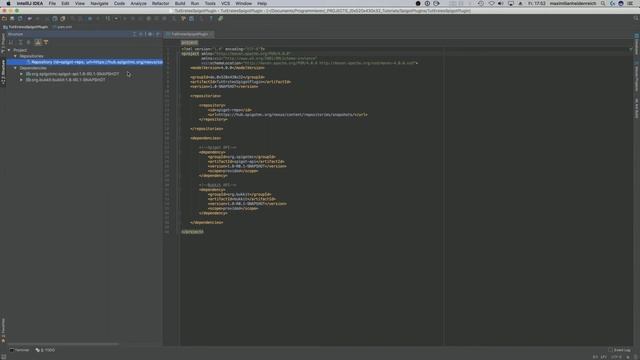640x360 pixels.
Task: Open the VCS menu
Action: (x=225, y=3)
